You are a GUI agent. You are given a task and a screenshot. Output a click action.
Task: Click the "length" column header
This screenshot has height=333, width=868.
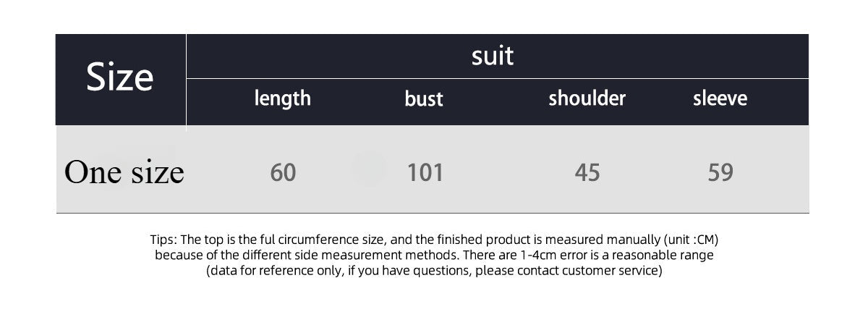[282, 98]
